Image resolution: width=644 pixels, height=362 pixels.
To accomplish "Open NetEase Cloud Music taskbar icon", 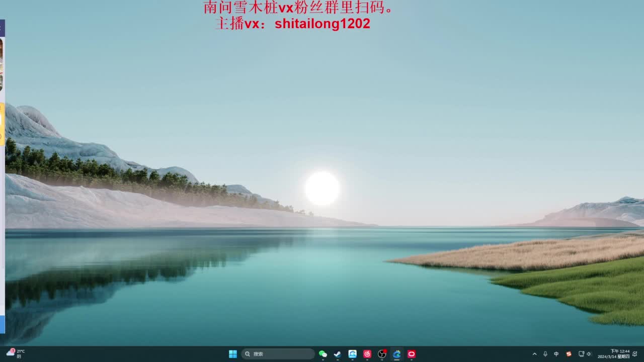I will [x=367, y=354].
